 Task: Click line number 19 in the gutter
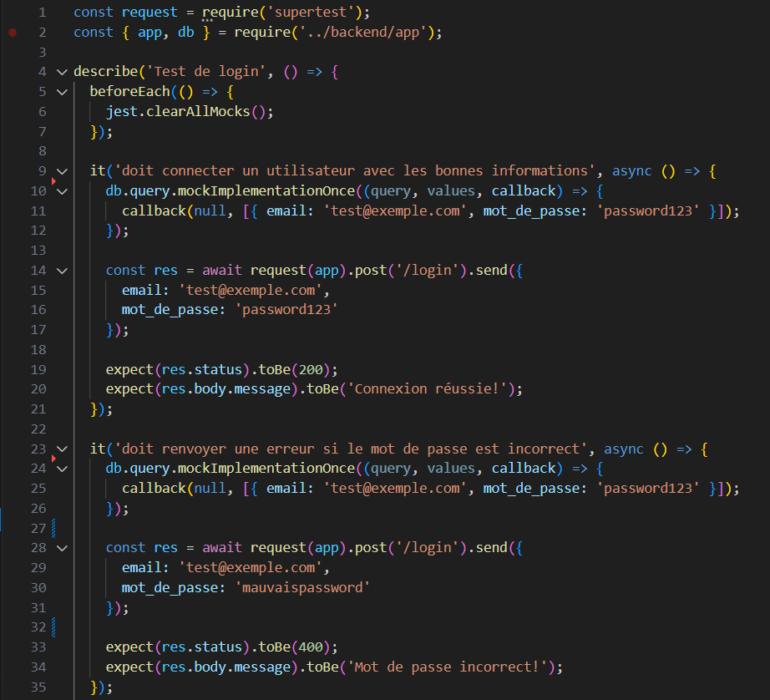38,370
